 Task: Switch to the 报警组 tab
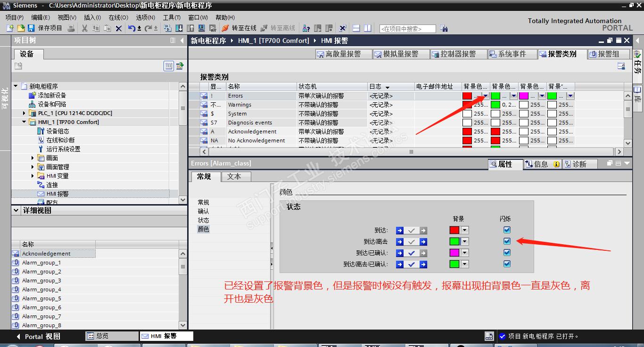609,54
